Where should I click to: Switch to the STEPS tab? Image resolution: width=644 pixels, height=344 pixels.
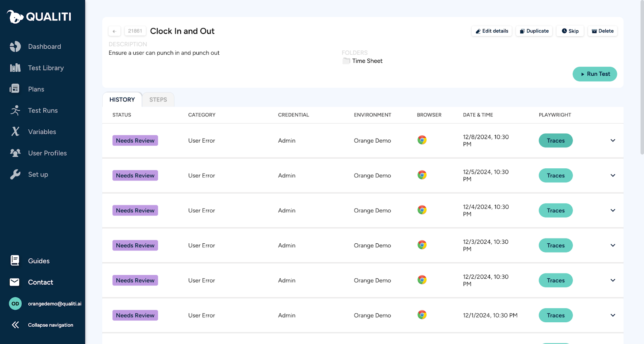click(x=158, y=99)
